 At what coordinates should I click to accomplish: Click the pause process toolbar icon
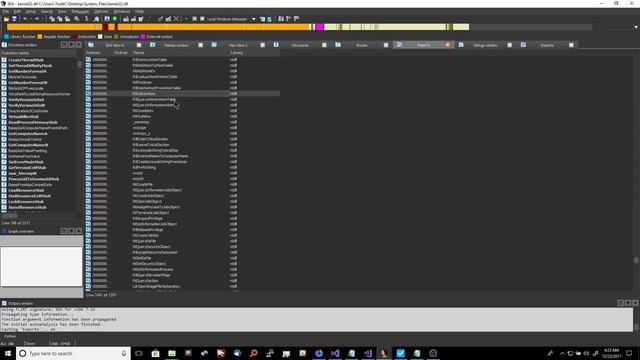click(195, 19)
